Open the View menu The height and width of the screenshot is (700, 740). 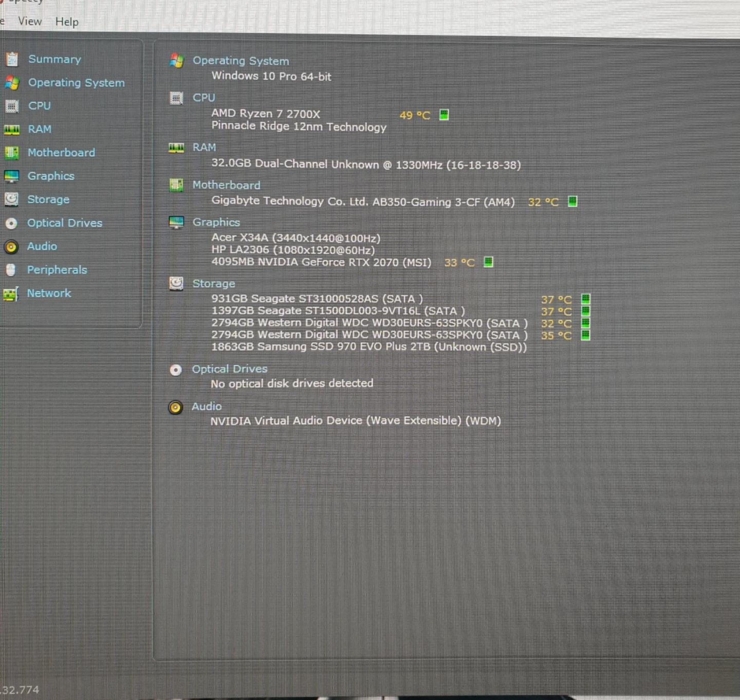point(29,21)
